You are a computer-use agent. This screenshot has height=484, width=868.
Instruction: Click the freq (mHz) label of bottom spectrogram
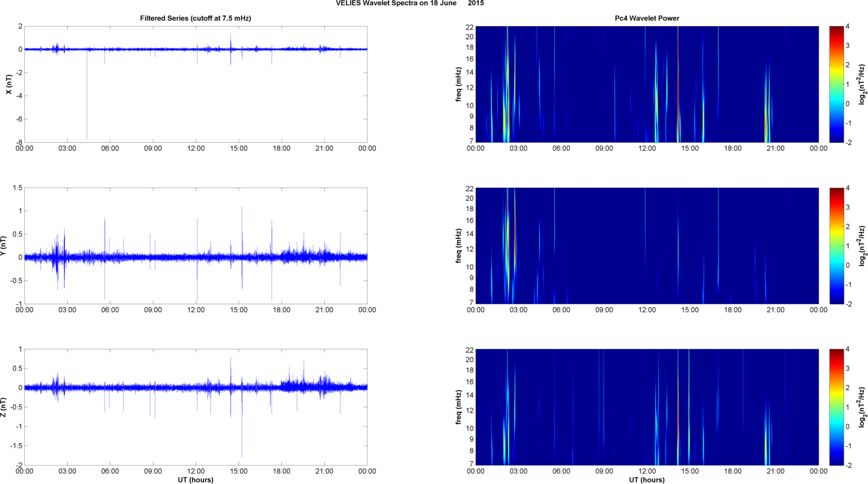[458, 407]
